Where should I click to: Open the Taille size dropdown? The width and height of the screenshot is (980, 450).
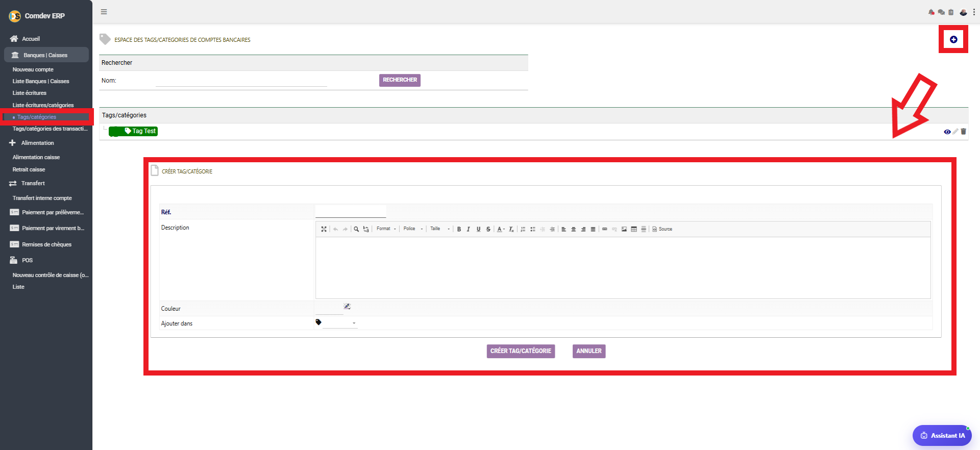(439, 229)
